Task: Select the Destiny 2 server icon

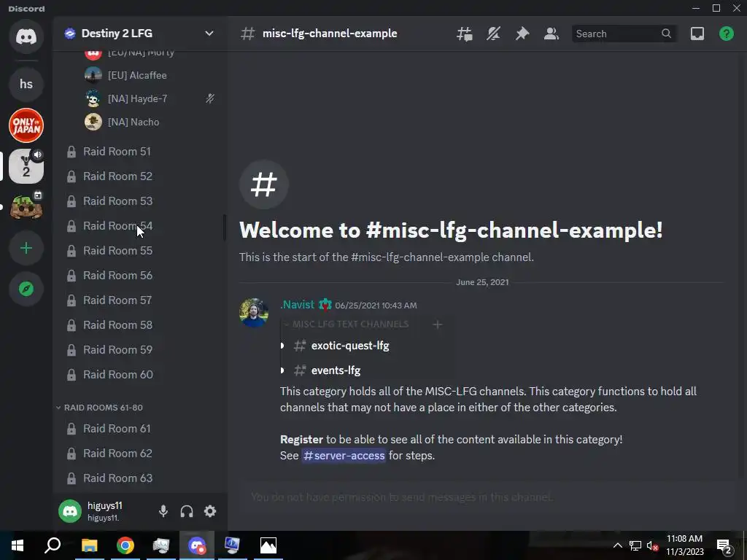Action: click(26, 166)
